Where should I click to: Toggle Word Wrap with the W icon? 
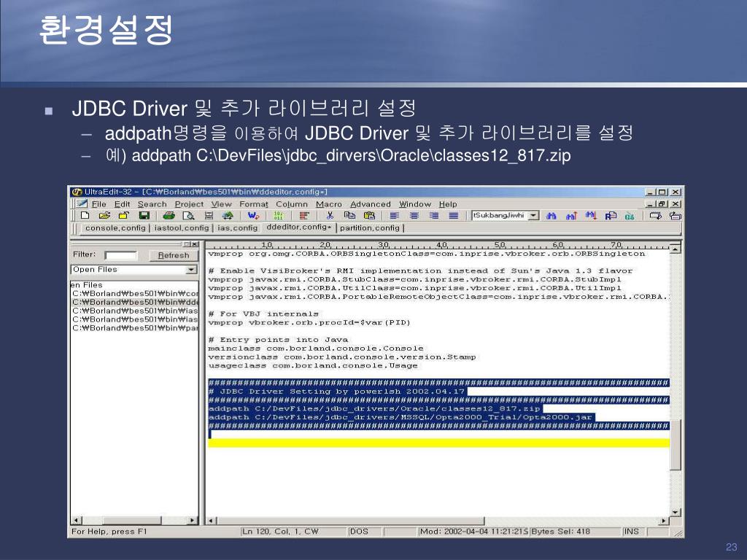coord(253,216)
